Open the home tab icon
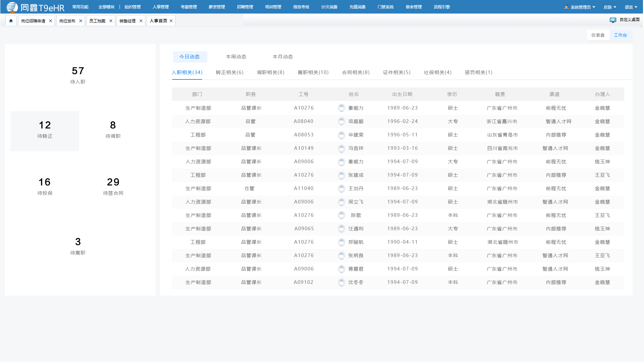 click(11, 21)
